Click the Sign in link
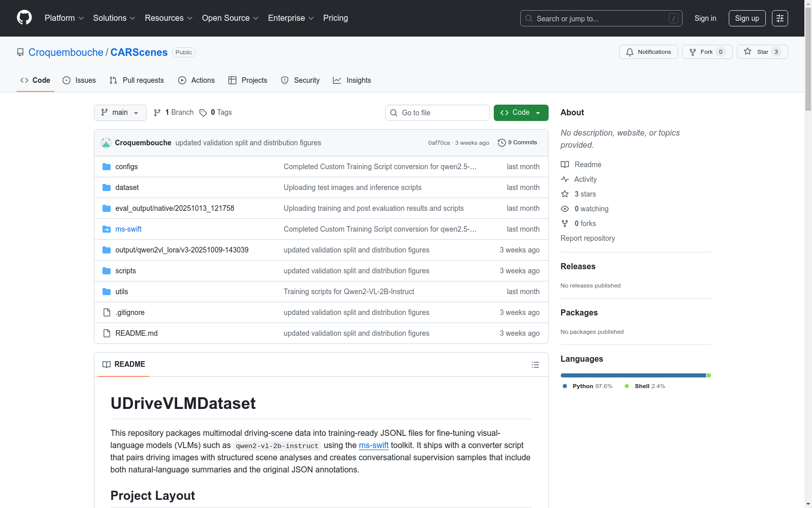Screen dimensions: 812x508 (705, 18)
